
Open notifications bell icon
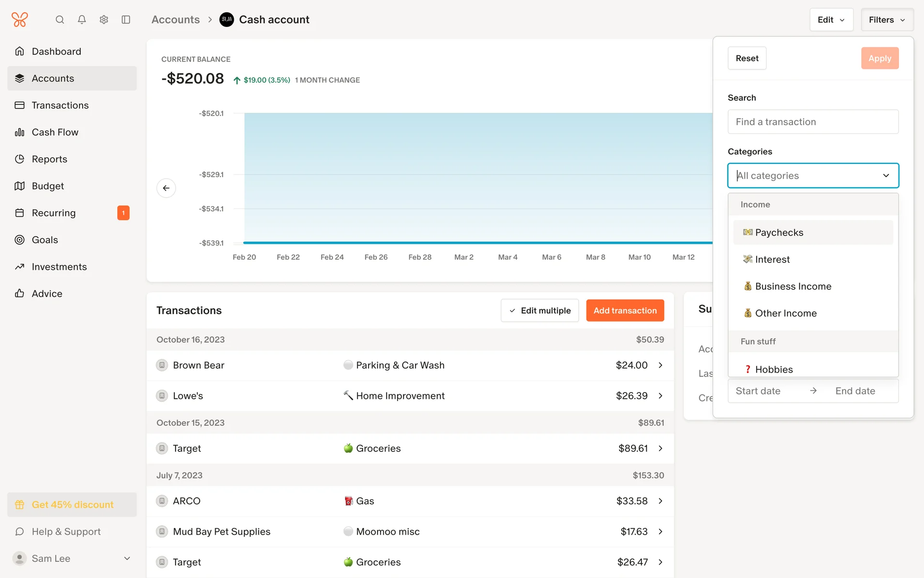coord(82,20)
